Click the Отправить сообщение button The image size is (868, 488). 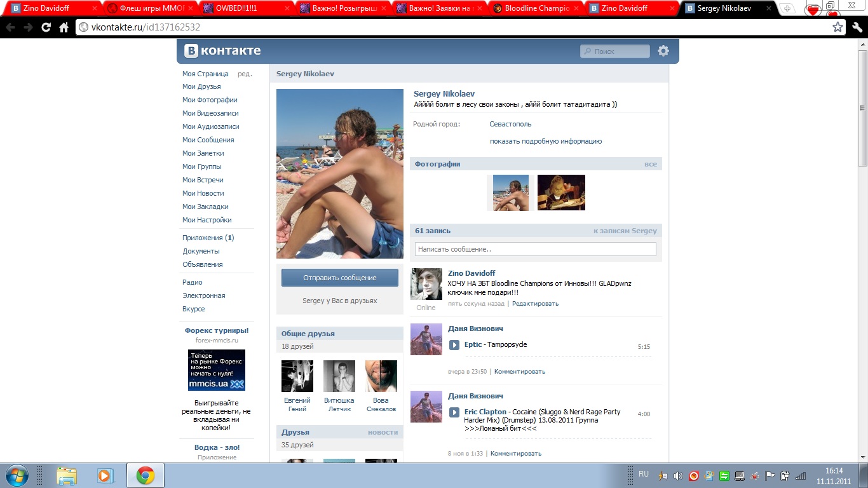click(x=340, y=278)
